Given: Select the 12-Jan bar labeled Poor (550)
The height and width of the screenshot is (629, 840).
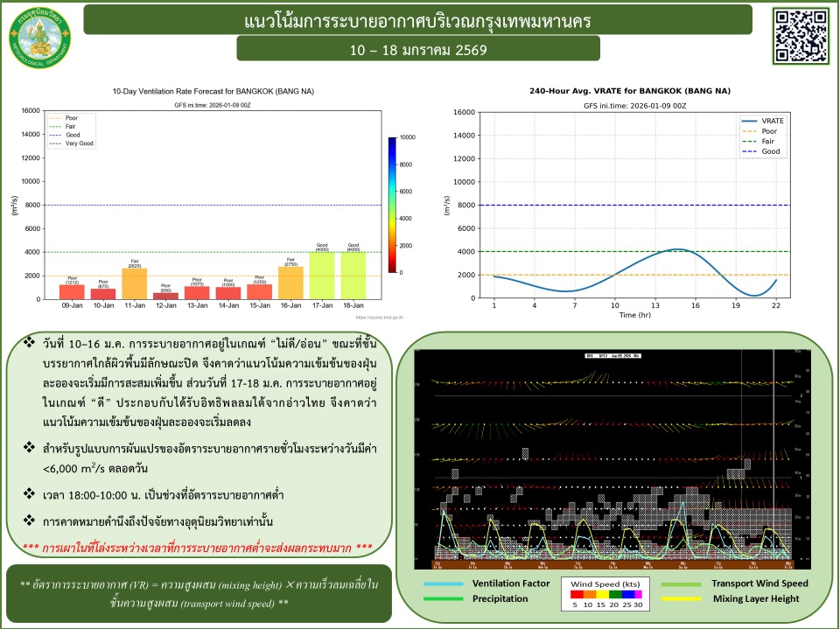Looking at the screenshot, I should [x=165, y=296].
